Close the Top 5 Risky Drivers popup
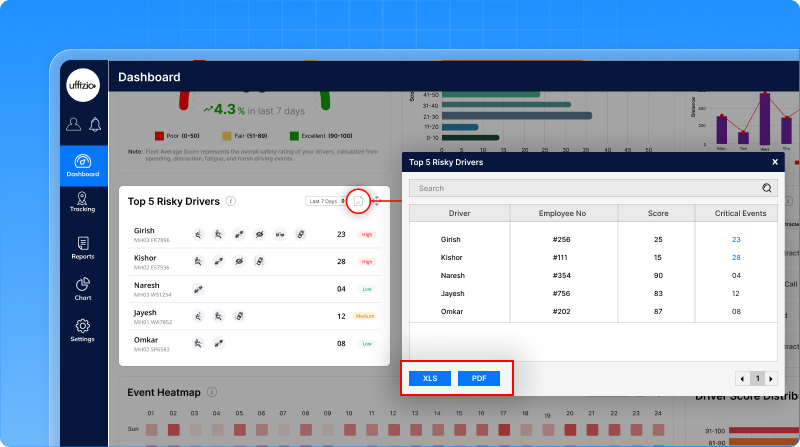The width and height of the screenshot is (800, 447). click(x=774, y=161)
